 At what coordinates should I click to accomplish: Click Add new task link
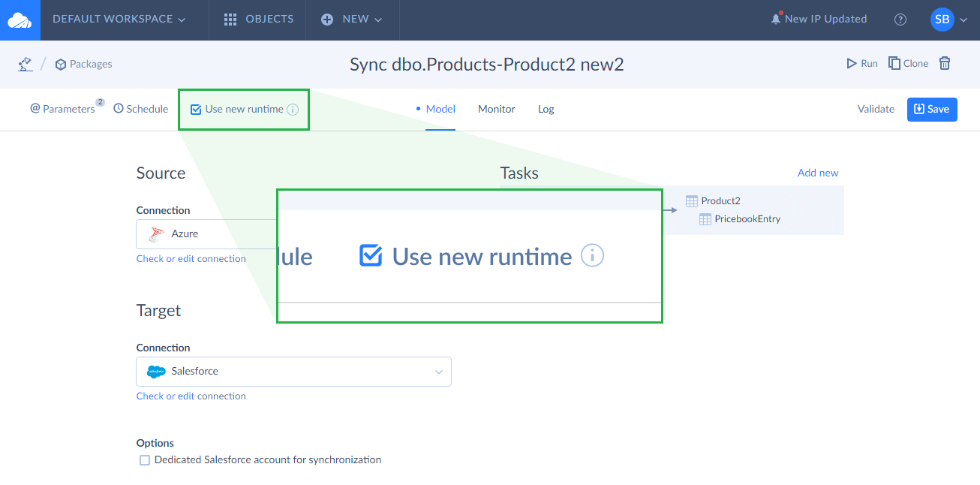click(x=818, y=173)
